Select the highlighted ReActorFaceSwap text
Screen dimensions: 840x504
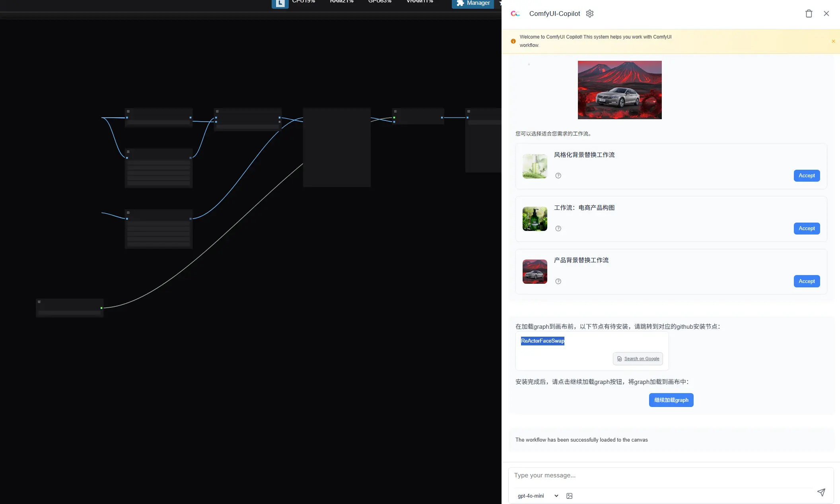(x=542, y=341)
